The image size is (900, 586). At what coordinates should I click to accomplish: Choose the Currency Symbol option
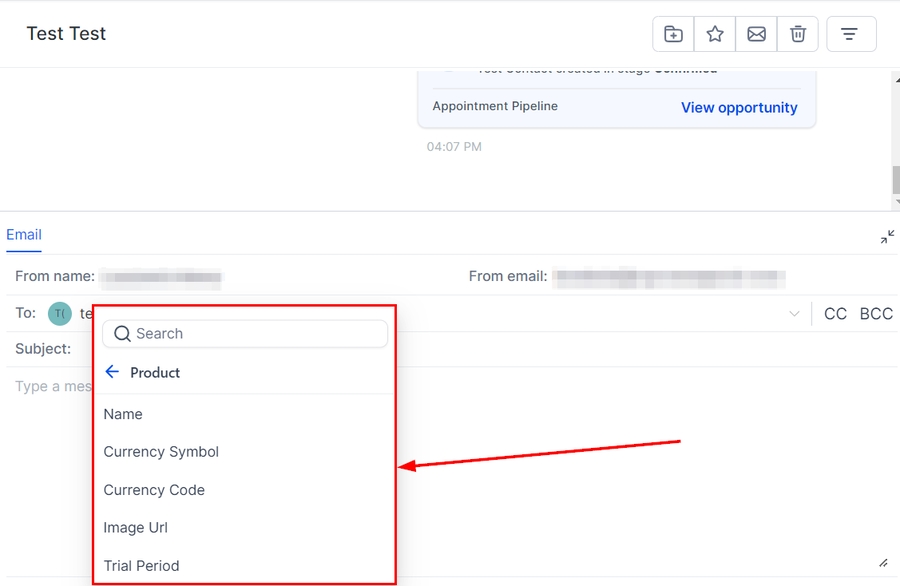[161, 452]
